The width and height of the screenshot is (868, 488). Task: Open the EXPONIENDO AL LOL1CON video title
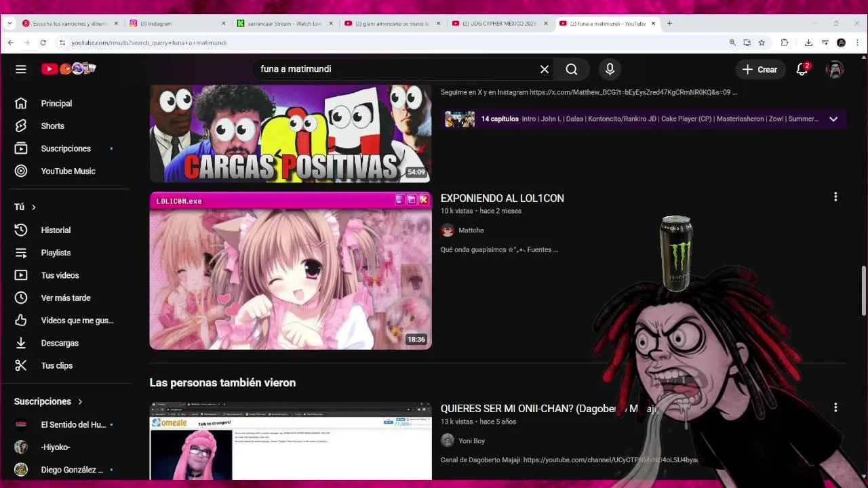click(x=502, y=199)
